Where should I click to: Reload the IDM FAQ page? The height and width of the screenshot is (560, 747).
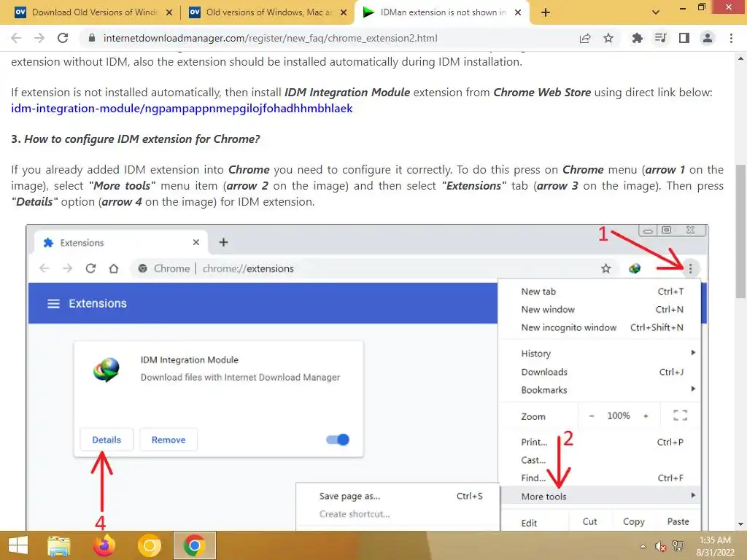[63, 38]
